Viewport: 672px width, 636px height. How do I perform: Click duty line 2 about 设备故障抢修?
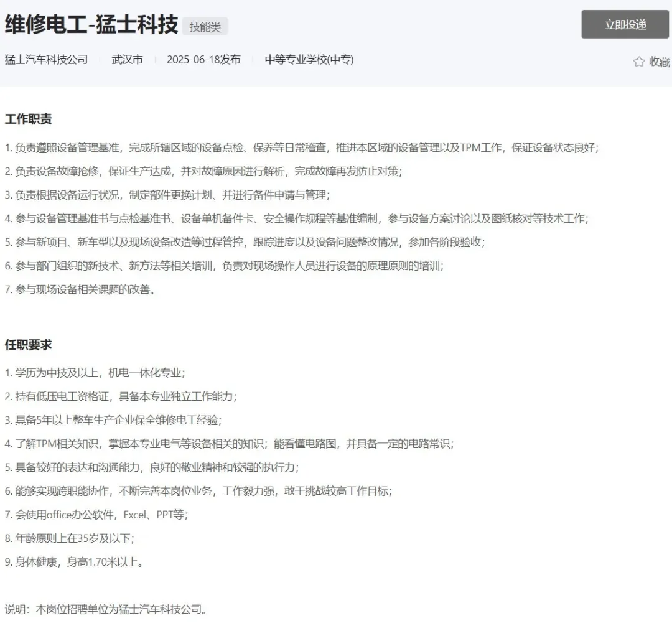point(203,171)
